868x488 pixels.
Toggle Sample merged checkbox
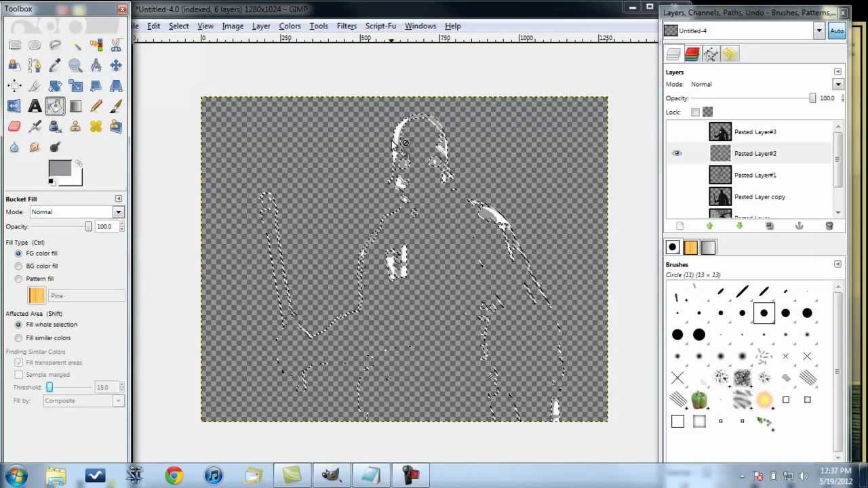click(x=18, y=375)
